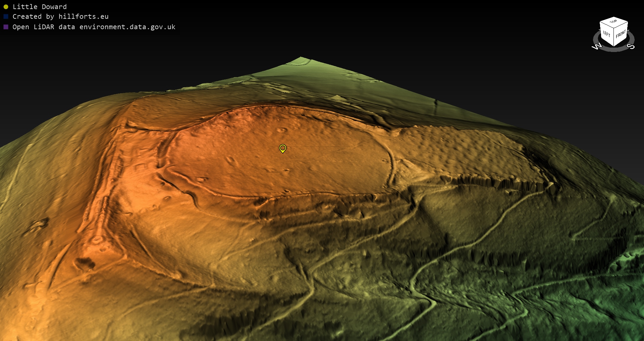Switch to the FRONT view on the cube
The width and height of the screenshot is (644, 341).
(x=621, y=34)
